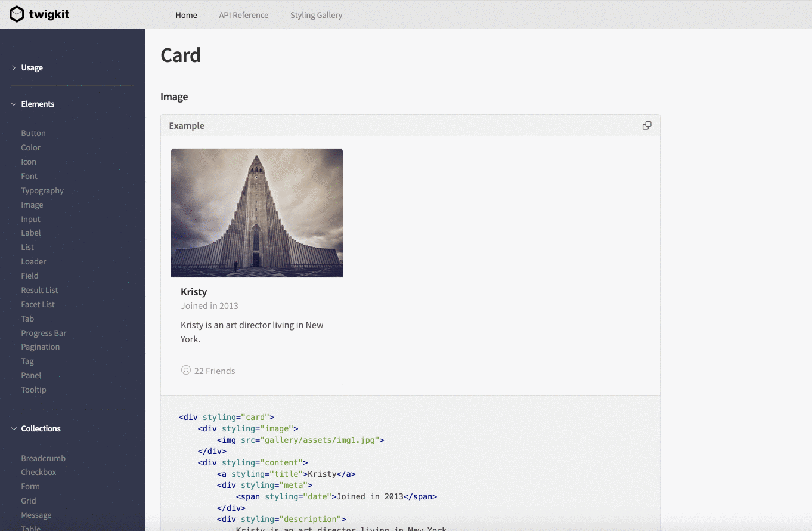Image resolution: width=812 pixels, height=531 pixels.
Task: Open the Icon element page
Action: click(29, 162)
